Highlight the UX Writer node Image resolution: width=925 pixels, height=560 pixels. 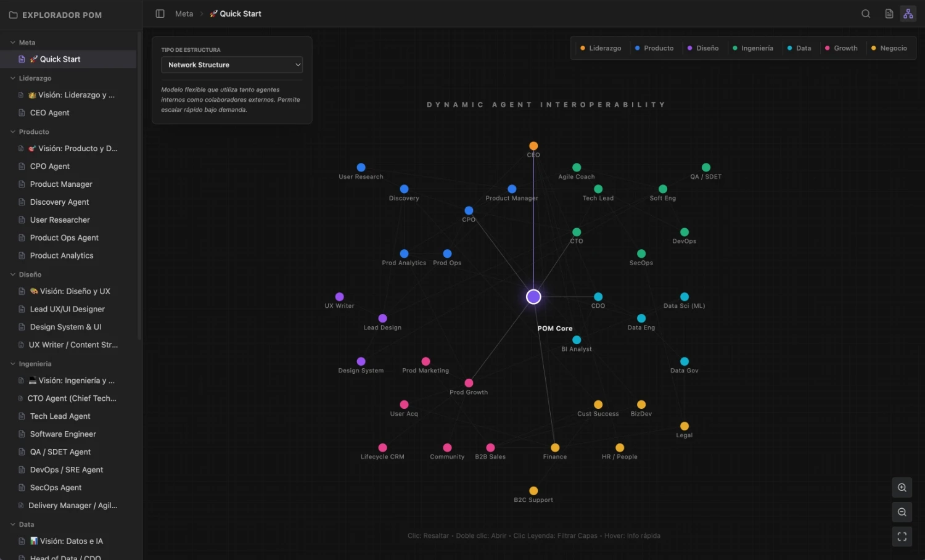pos(339,297)
